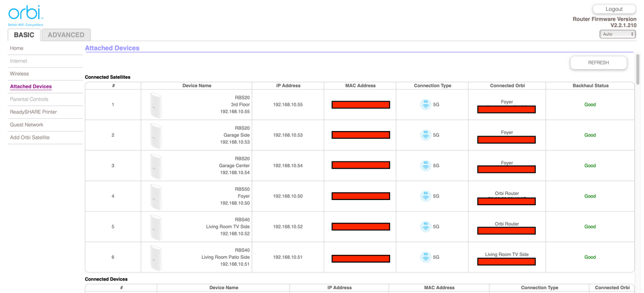Click IP address cell 192.168.10.54

[288, 166]
